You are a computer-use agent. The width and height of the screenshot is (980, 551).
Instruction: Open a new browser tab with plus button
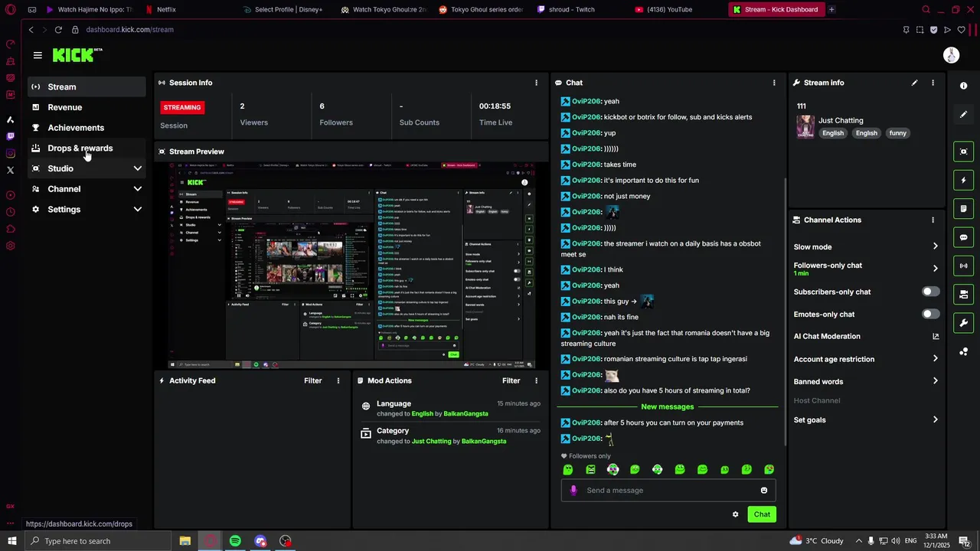831,10
